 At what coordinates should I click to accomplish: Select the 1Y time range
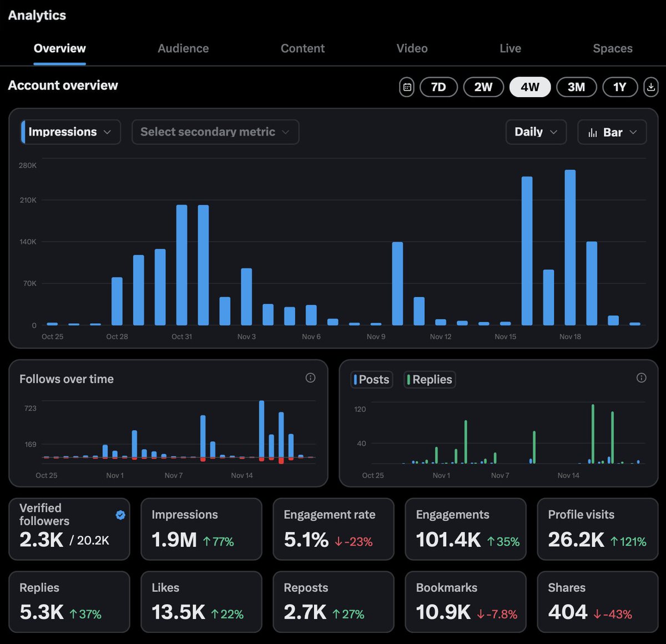[x=620, y=87]
